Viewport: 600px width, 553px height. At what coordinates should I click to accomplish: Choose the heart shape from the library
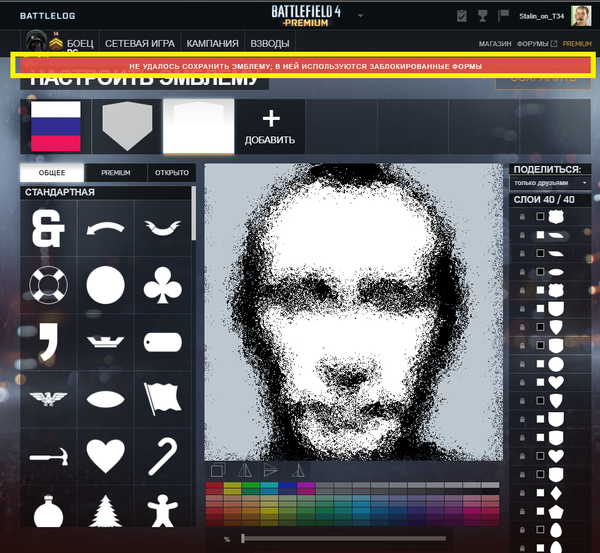(105, 455)
